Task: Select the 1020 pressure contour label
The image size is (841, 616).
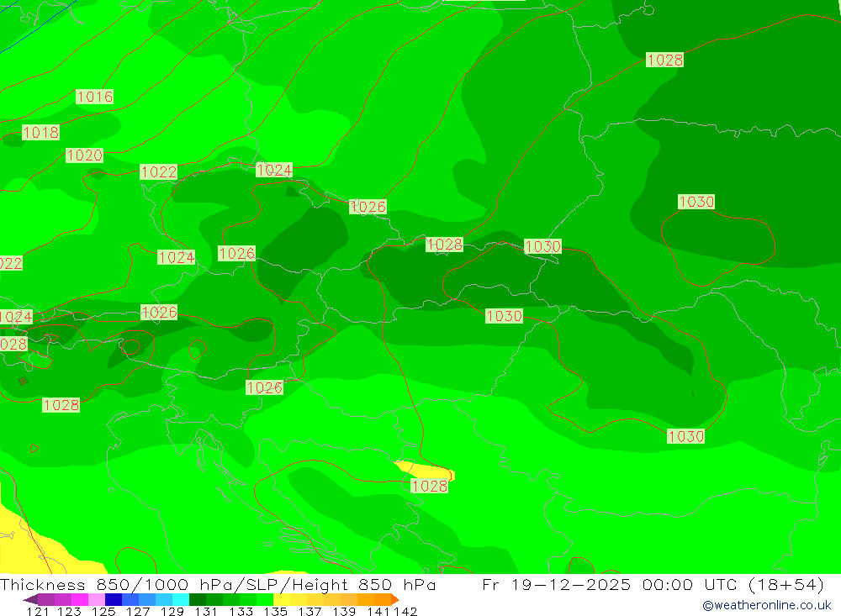Action: coord(84,155)
